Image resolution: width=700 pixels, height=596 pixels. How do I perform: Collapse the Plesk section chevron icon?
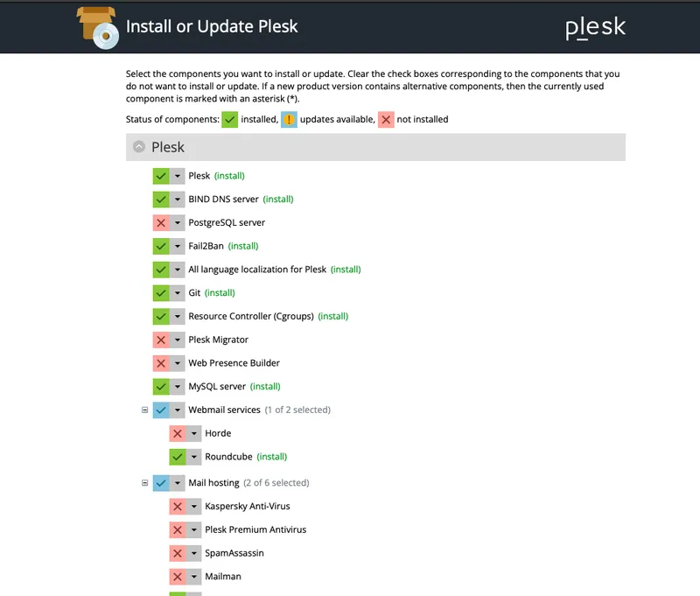click(139, 147)
